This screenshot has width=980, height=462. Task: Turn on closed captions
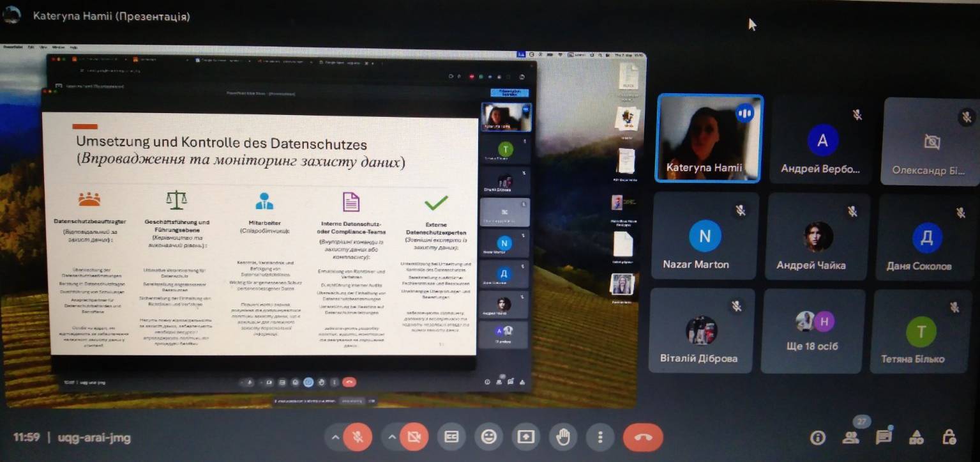(x=451, y=437)
